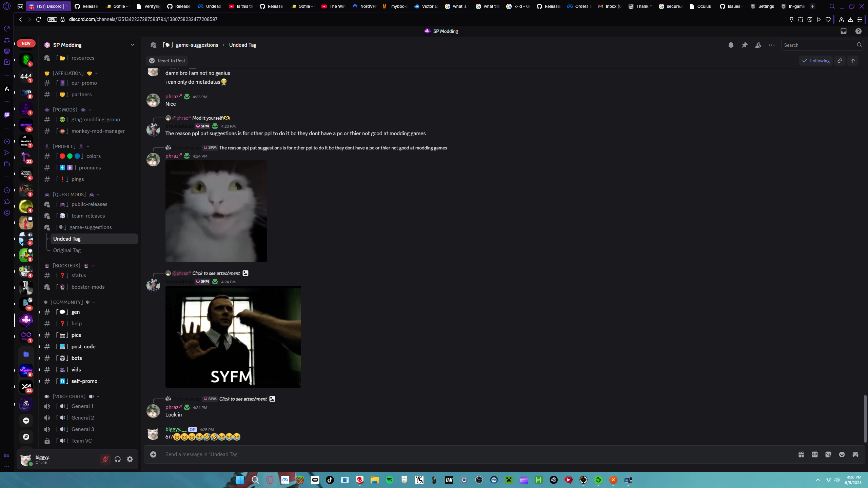
Task: Open the gift icon in message bar
Action: pyautogui.click(x=801, y=454)
